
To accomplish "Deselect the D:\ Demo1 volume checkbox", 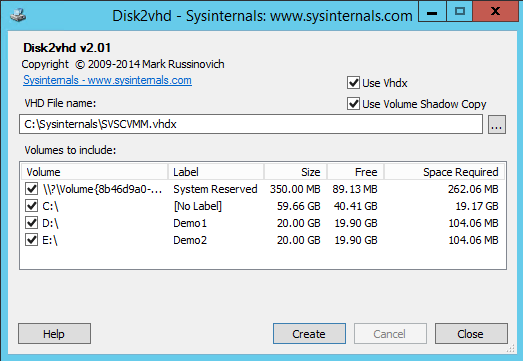I will (x=32, y=223).
